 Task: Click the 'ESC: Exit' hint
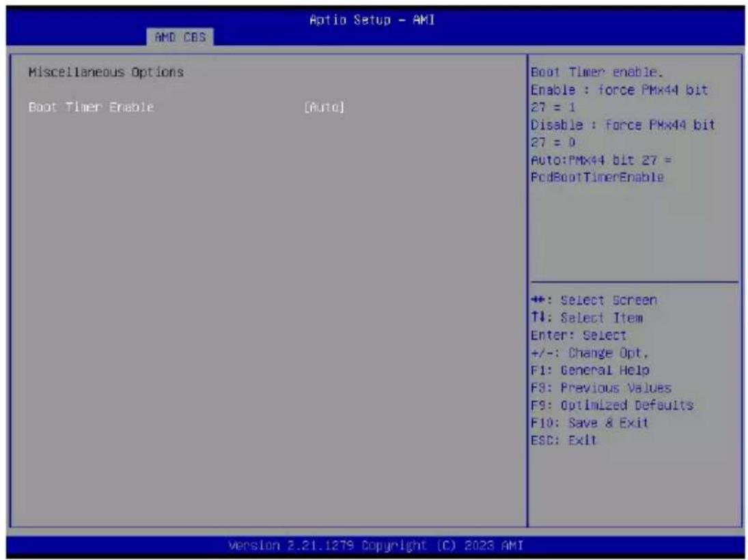(564, 440)
